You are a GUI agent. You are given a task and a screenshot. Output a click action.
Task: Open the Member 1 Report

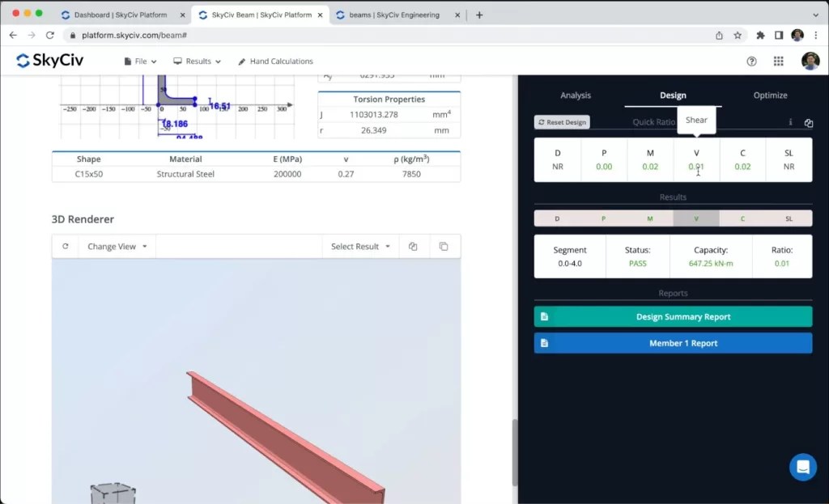[673, 343]
